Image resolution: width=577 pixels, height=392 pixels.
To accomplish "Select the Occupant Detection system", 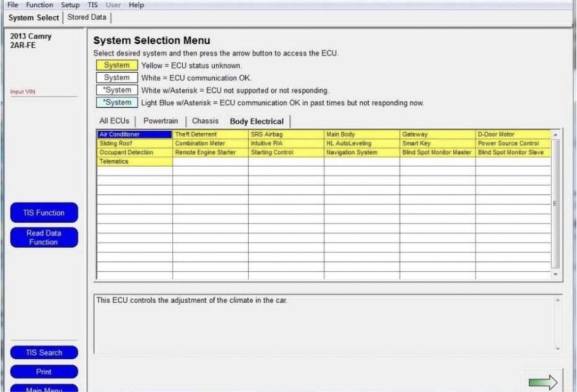I will click(134, 152).
